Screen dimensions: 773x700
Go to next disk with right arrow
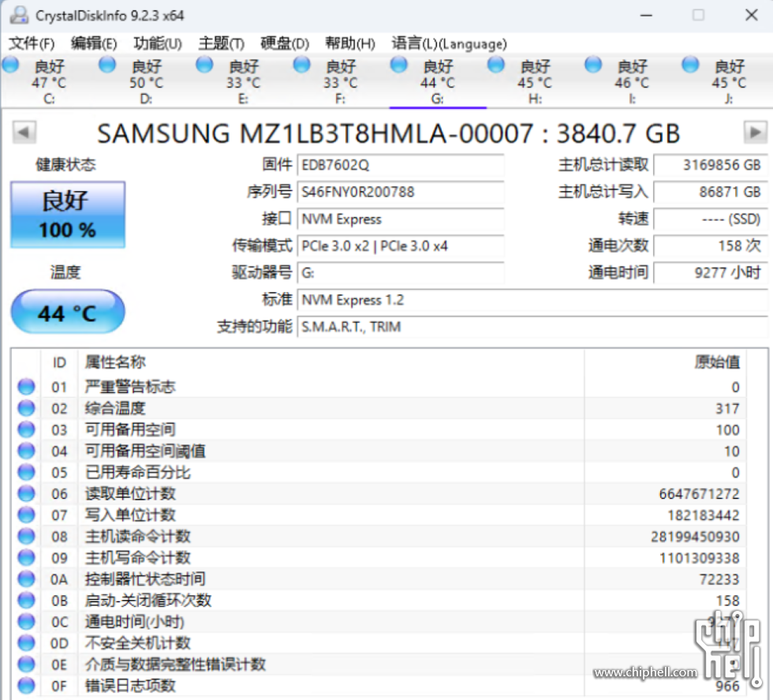point(755,133)
